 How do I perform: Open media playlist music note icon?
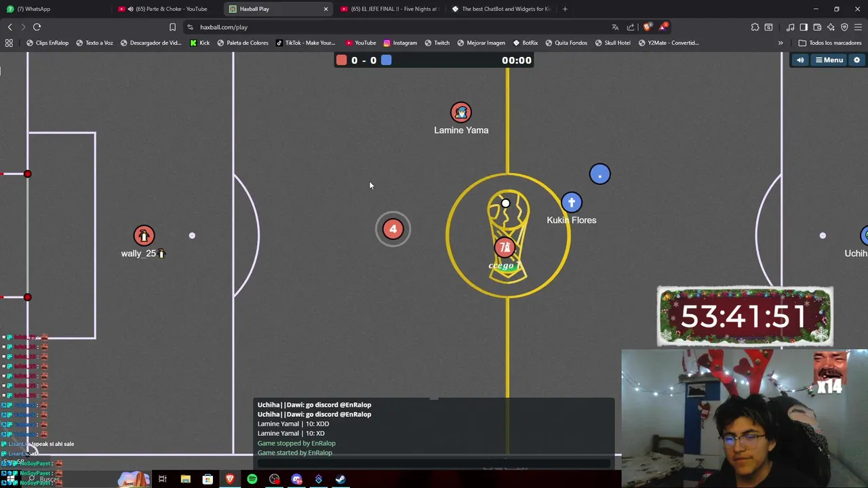(x=790, y=27)
